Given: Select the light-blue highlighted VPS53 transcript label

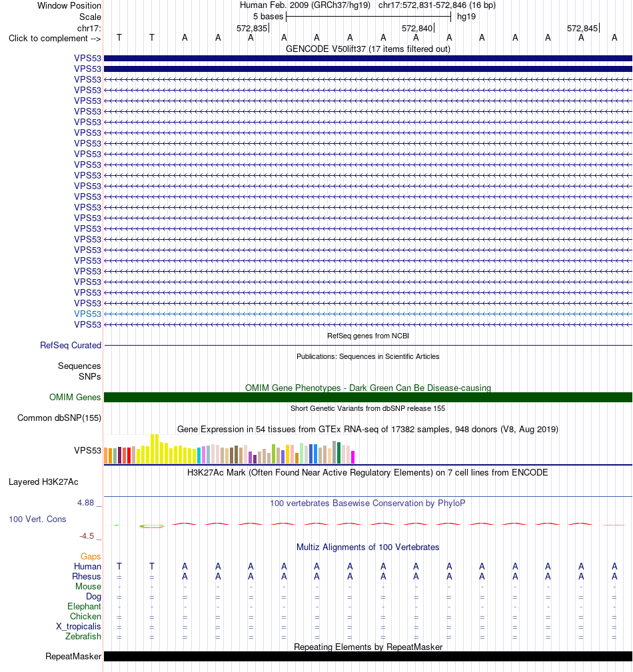Looking at the screenshot, I should click(87, 314).
